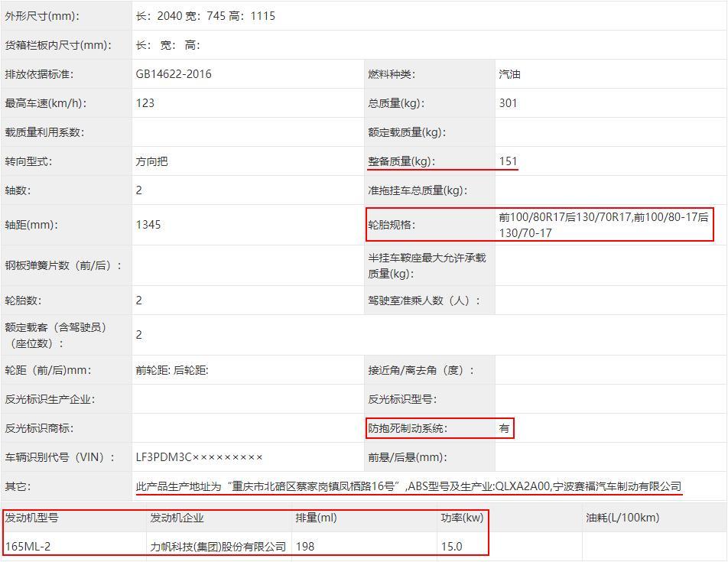Select the 防抱死制动系统 label
The image size is (728, 562).
(408, 428)
